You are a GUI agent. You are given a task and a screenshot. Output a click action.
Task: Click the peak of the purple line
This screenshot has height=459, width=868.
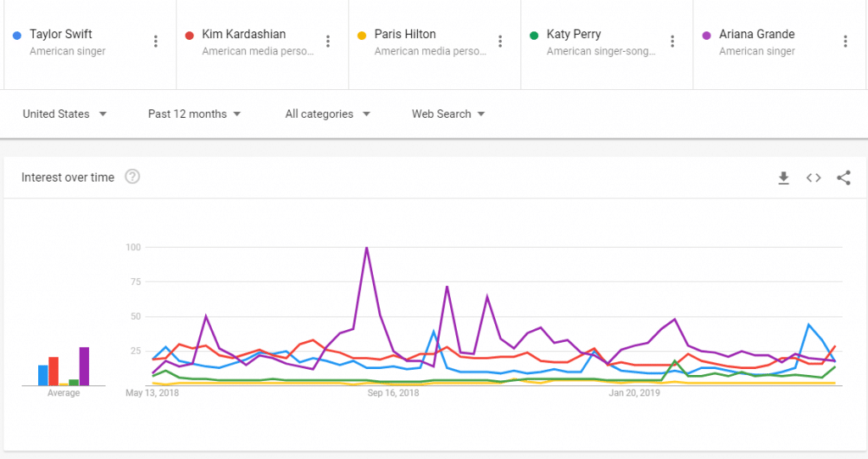pyautogui.click(x=366, y=249)
